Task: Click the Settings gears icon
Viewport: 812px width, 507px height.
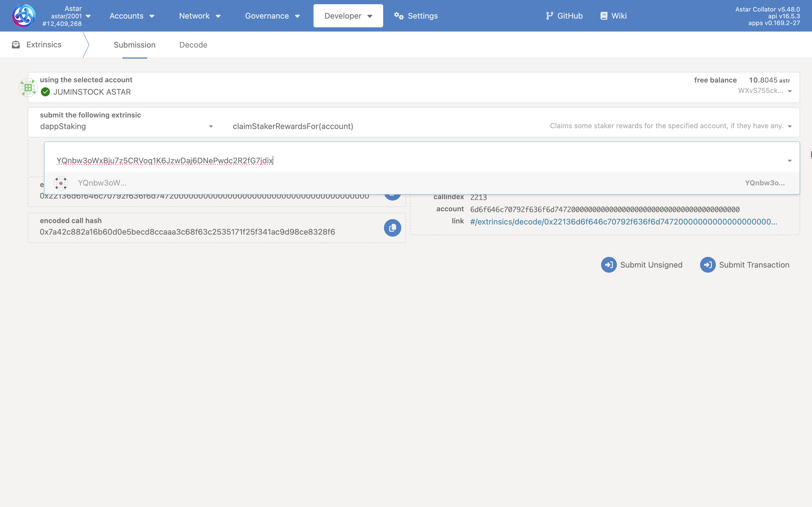Action: pyautogui.click(x=399, y=16)
